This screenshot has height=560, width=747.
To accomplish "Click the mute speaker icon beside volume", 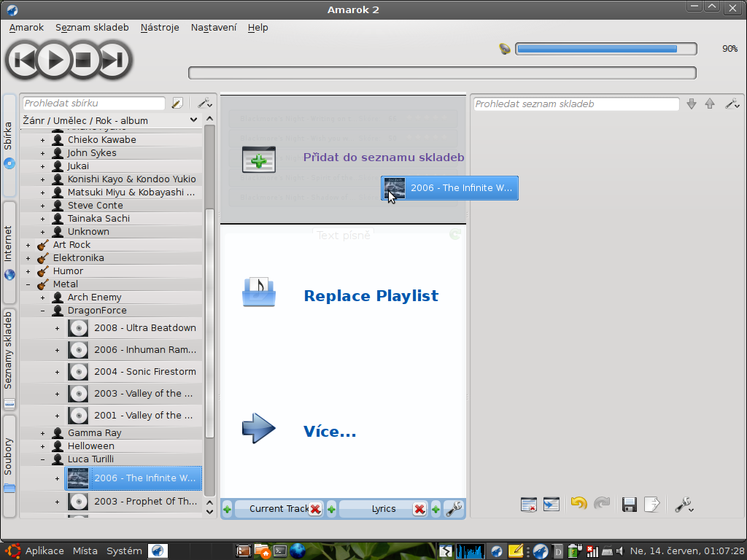I will tap(505, 49).
